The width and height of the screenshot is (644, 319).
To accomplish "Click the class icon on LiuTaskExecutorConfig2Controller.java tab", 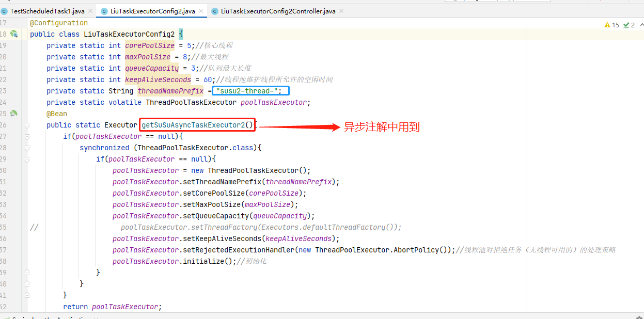I will click(214, 10).
